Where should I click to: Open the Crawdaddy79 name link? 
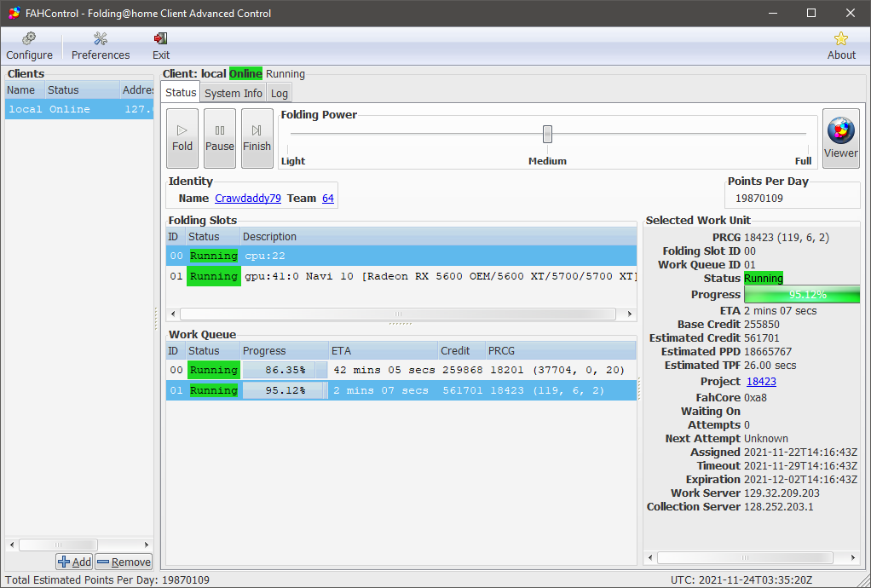coord(248,199)
